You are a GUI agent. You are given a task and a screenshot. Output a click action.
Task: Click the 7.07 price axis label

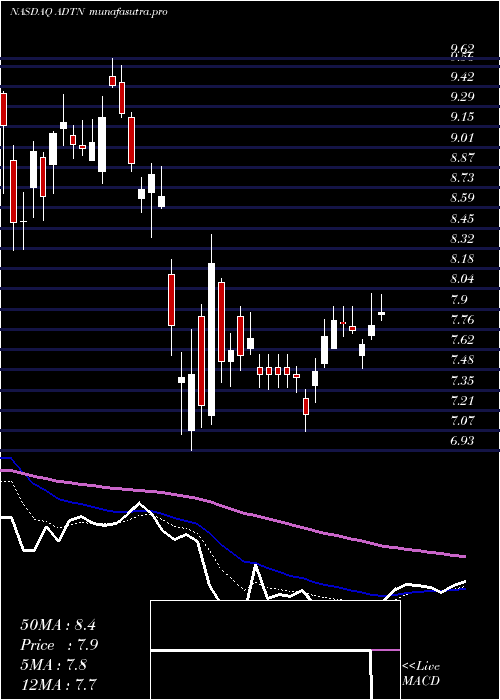[462, 421]
